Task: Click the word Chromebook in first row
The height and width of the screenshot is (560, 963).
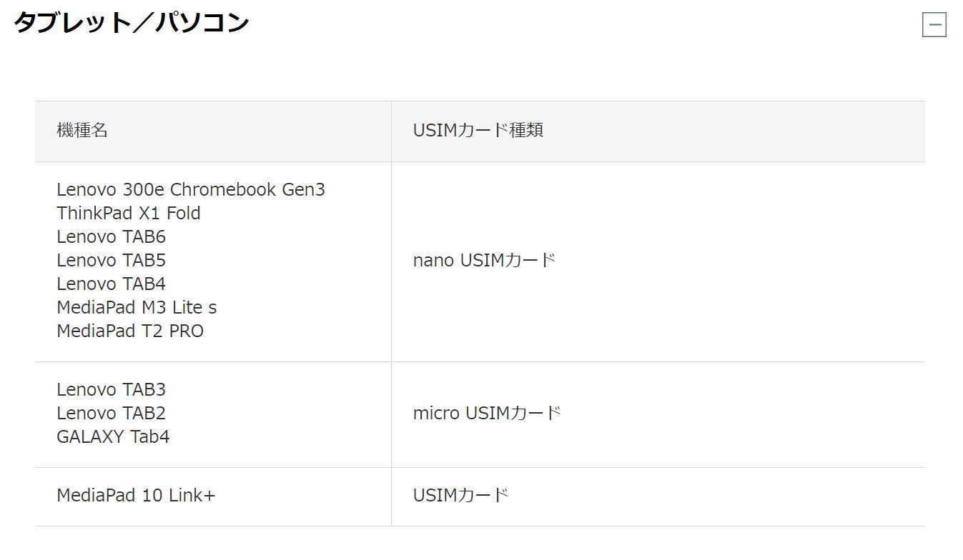Action: 223,189
